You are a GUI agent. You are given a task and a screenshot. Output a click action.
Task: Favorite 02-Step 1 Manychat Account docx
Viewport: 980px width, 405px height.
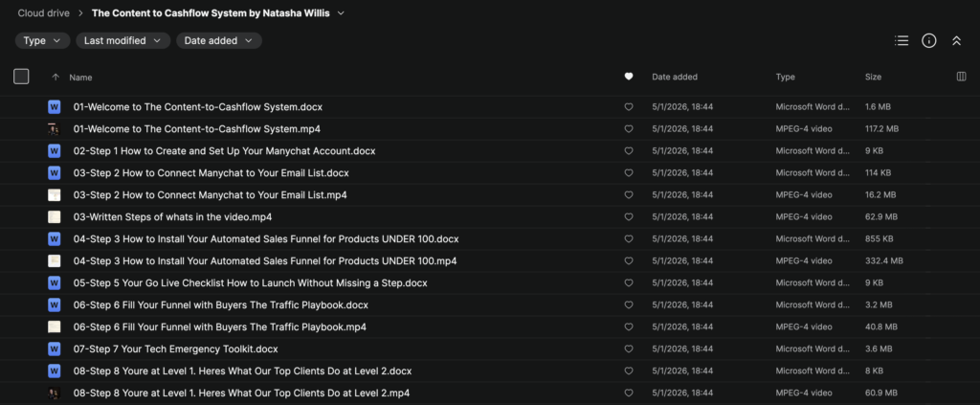point(629,150)
